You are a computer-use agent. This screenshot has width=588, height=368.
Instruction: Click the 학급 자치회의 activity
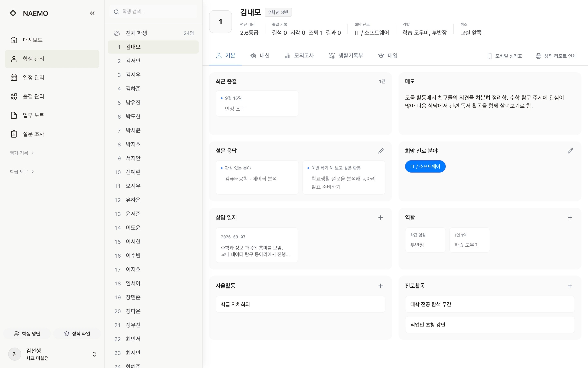pyautogui.click(x=300, y=304)
